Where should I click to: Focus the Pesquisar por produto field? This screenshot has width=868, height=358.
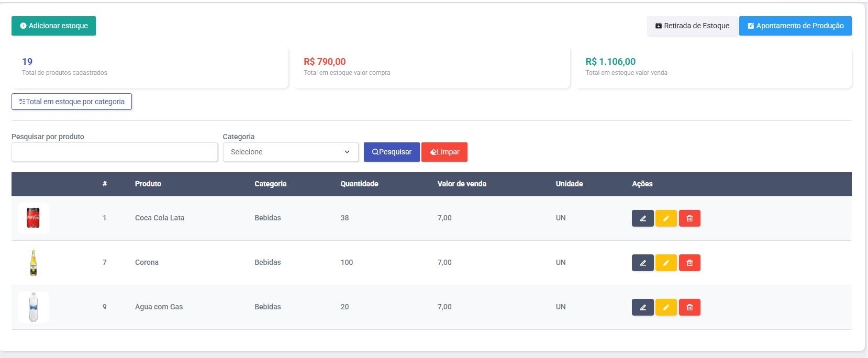[x=114, y=152]
